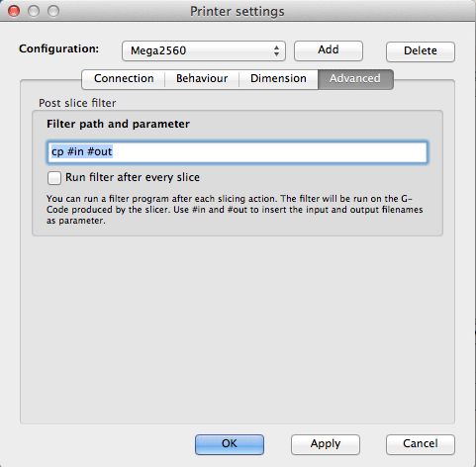Close the window with the red button
The width and height of the screenshot is (476, 467).
(x=14, y=11)
